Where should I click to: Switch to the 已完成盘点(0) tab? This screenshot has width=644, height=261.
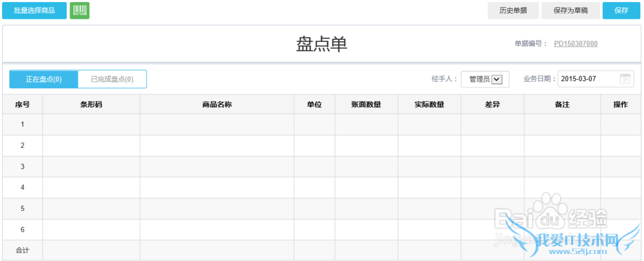tap(112, 79)
